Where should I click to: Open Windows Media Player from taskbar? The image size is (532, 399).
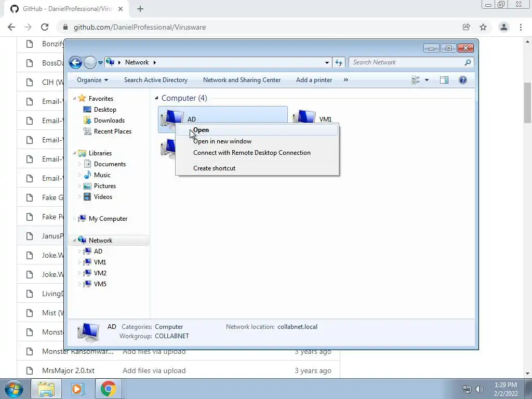click(77, 389)
